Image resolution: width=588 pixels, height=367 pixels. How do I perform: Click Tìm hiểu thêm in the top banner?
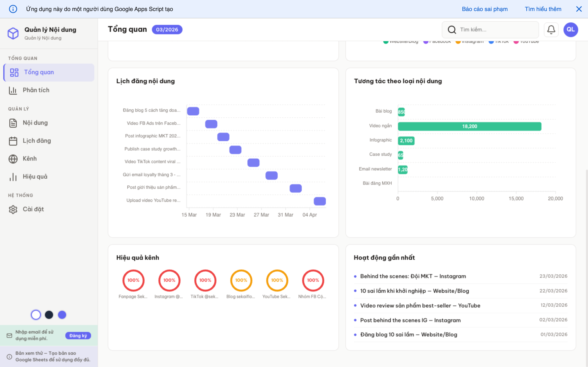point(543,9)
